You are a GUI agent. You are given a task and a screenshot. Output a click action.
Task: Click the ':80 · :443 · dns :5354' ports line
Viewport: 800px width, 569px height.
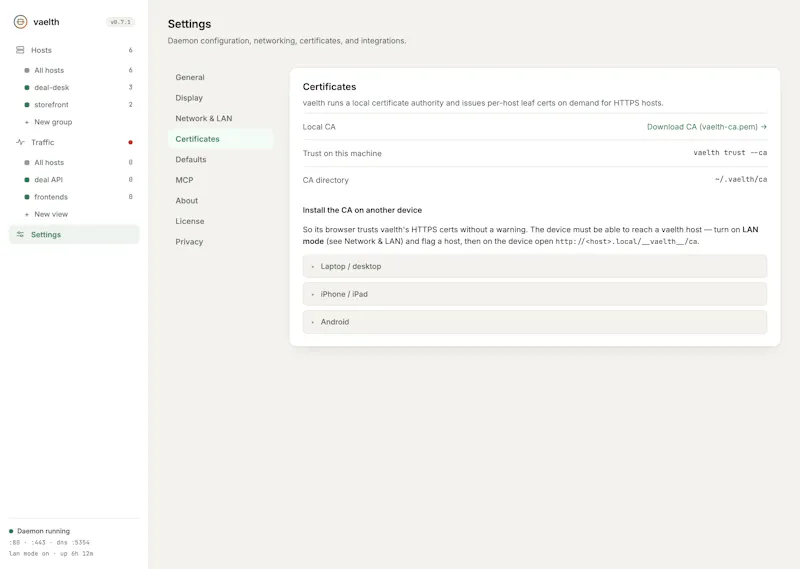tap(49, 542)
